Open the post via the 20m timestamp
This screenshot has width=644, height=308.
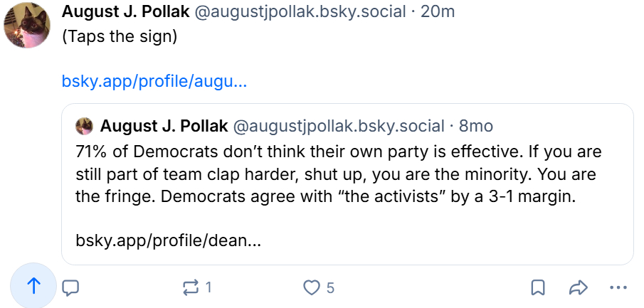438,11
